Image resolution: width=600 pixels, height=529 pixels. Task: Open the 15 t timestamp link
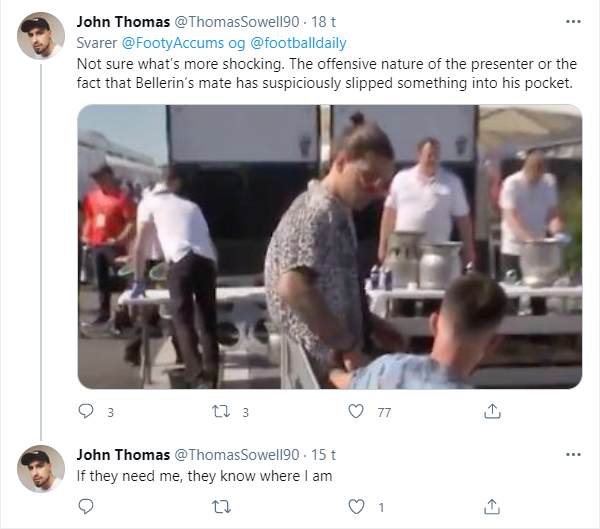pyautogui.click(x=323, y=455)
